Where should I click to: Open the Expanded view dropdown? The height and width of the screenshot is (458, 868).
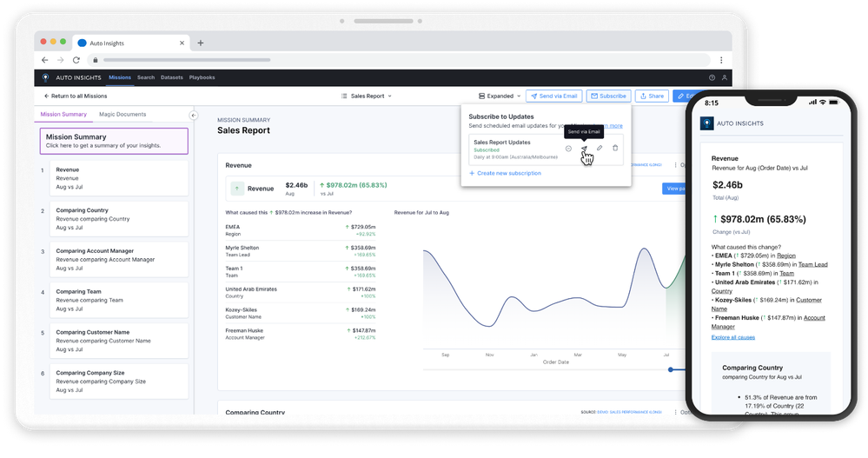(x=500, y=96)
